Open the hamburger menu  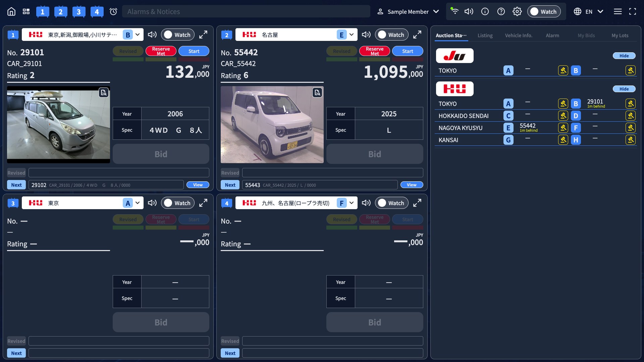pyautogui.click(x=618, y=12)
